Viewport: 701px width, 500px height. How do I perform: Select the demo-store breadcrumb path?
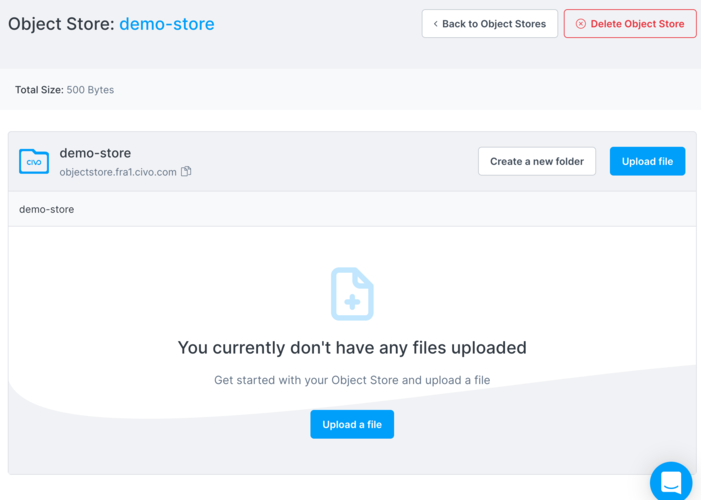pos(46,209)
